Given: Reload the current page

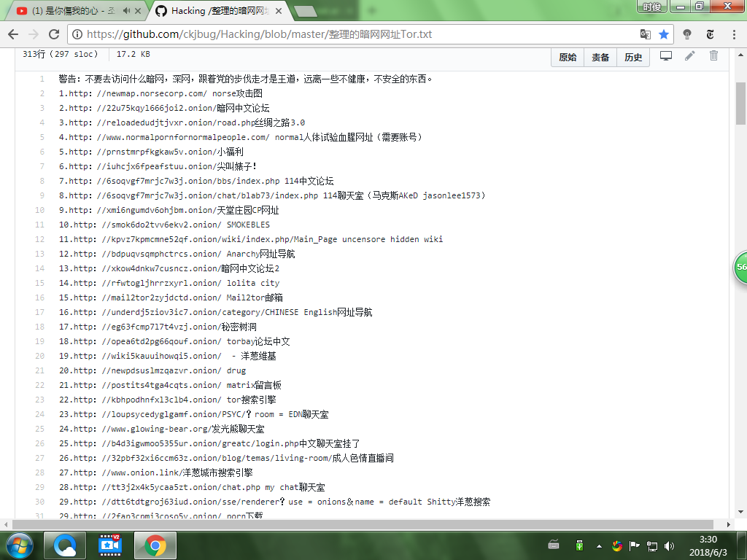Looking at the screenshot, I should pyautogui.click(x=54, y=34).
